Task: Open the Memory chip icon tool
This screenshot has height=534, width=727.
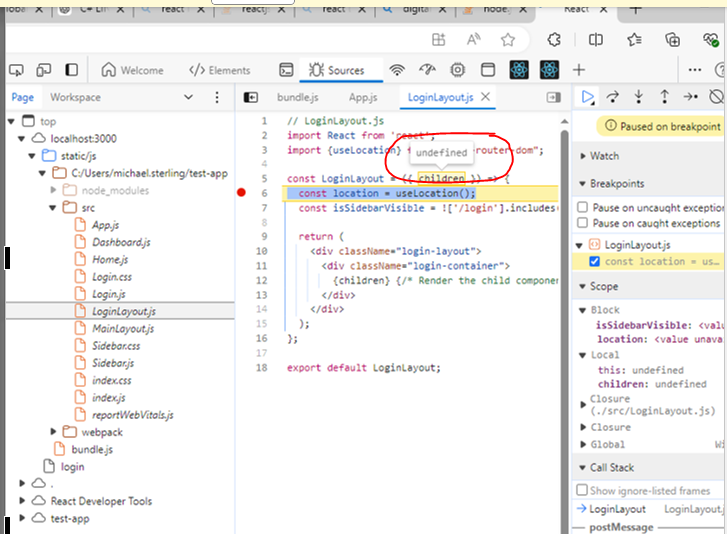Action: tap(458, 70)
